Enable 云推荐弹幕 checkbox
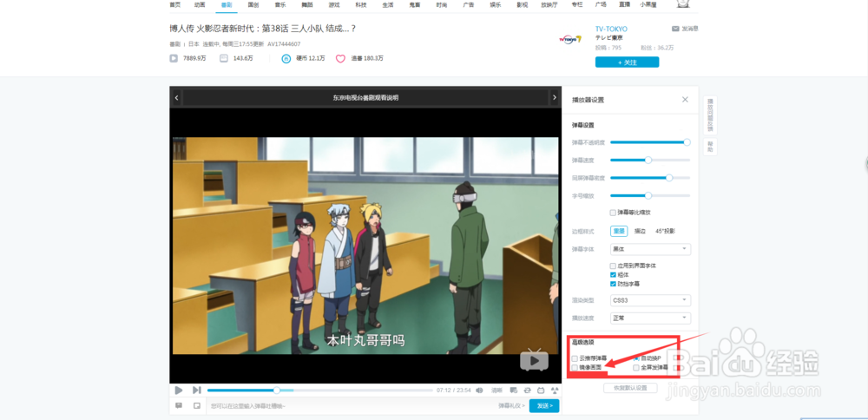The height and width of the screenshot is (420, 868). tap(575, 358)
